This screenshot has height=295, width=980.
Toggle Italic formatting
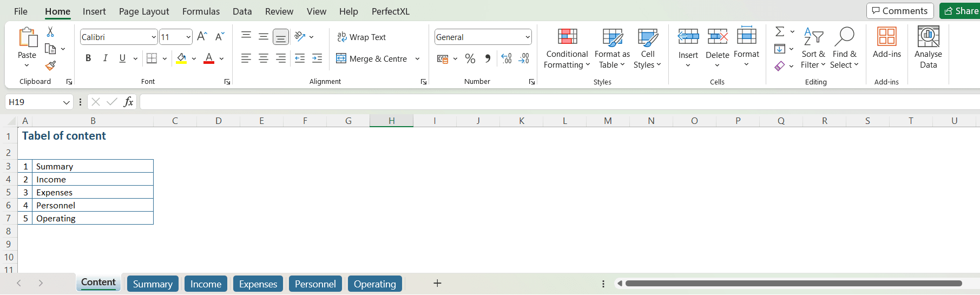point(106,58)
